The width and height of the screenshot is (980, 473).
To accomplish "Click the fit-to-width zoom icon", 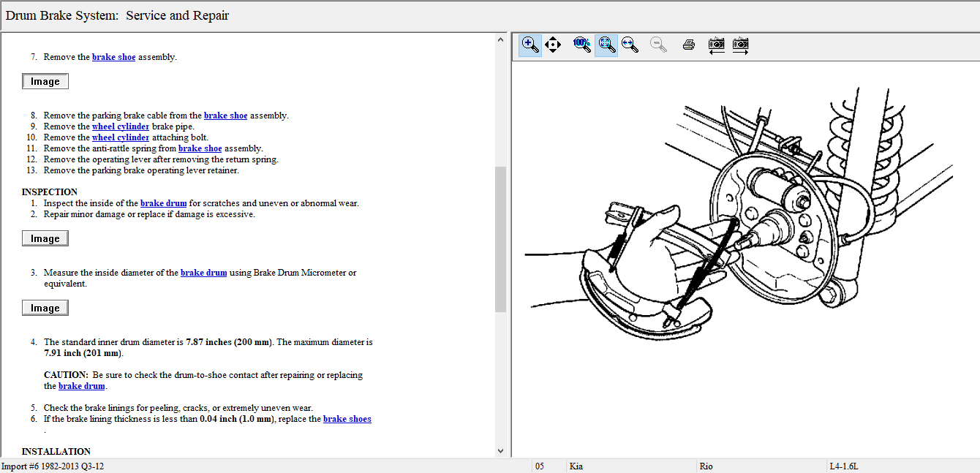I will [629, 45].
